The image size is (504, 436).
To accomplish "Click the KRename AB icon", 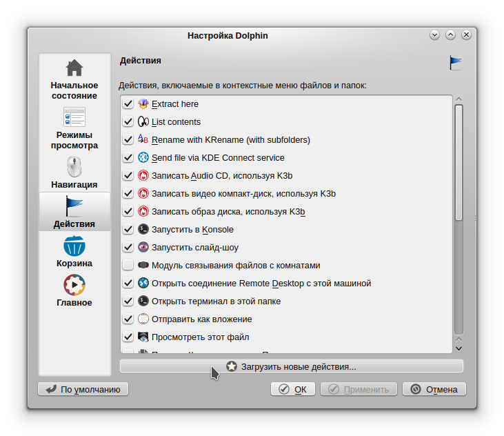I will pyautogui.click(x=143, y=140).
